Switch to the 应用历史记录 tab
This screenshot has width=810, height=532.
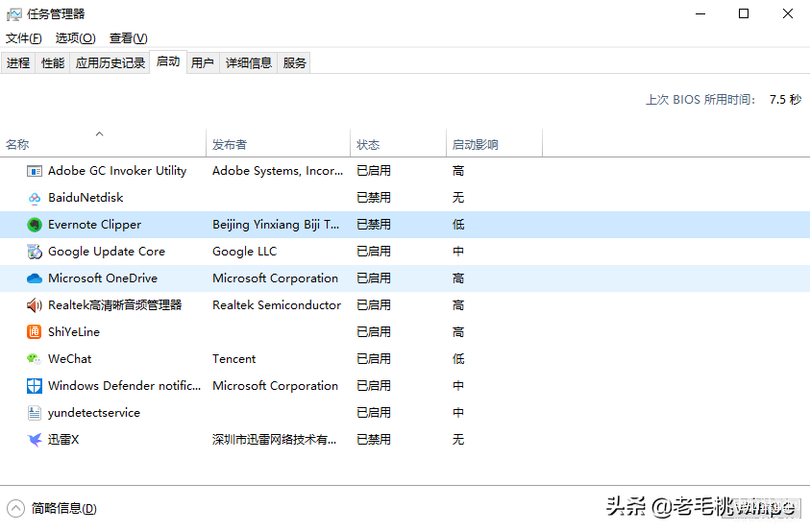coord(110,63)
